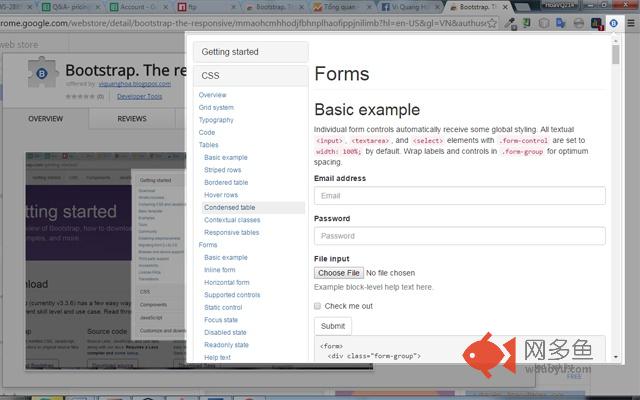The height and width of the screenshot is (400, 640).
Task: Click the Password input field
Action: (x=460, y=236)
